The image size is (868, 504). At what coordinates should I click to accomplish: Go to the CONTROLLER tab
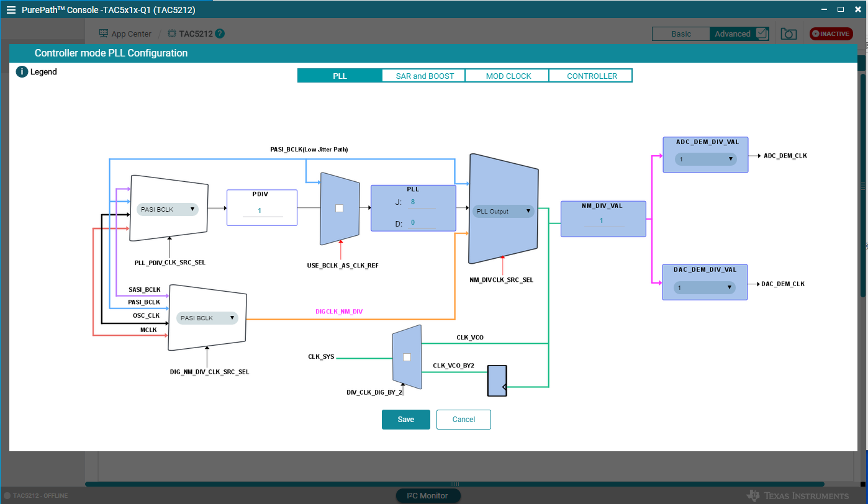pos(592,76)
